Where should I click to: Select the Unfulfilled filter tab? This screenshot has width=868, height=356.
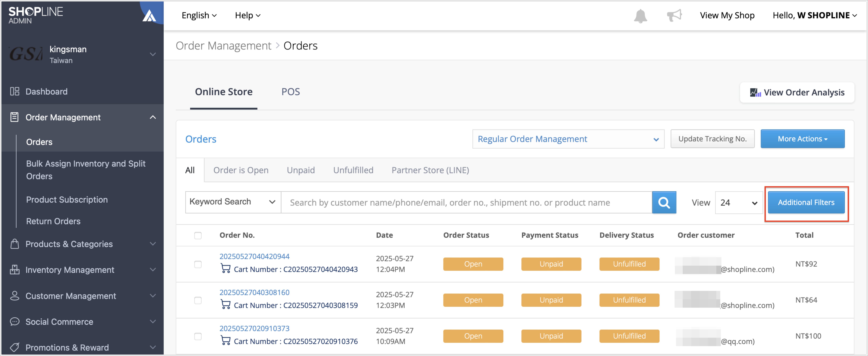(353, 170)
